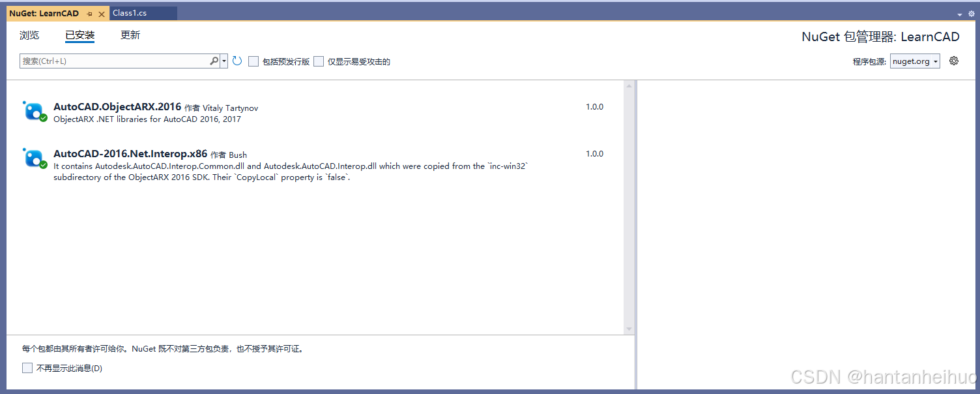
Task: Click author text Vitaly Tartynov
Action: (x=231, y=108)
